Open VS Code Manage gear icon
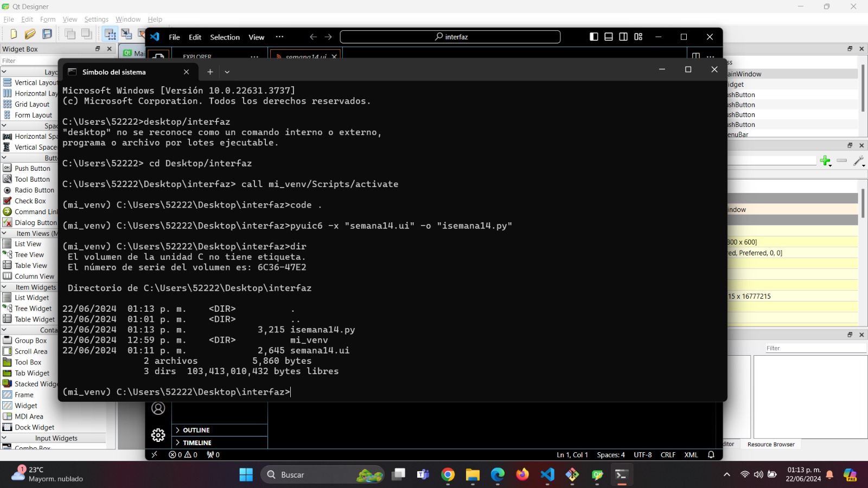The width and height of the screenshot is (868, 488). coord(158,435)
